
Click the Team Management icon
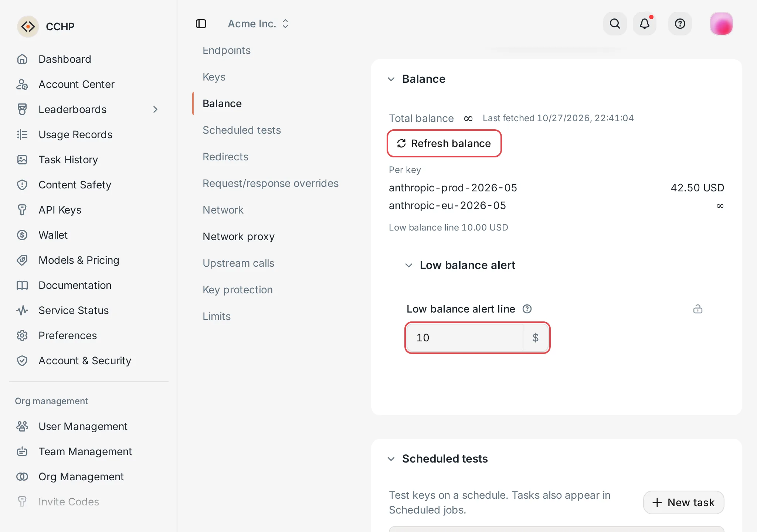pos(22,451)
